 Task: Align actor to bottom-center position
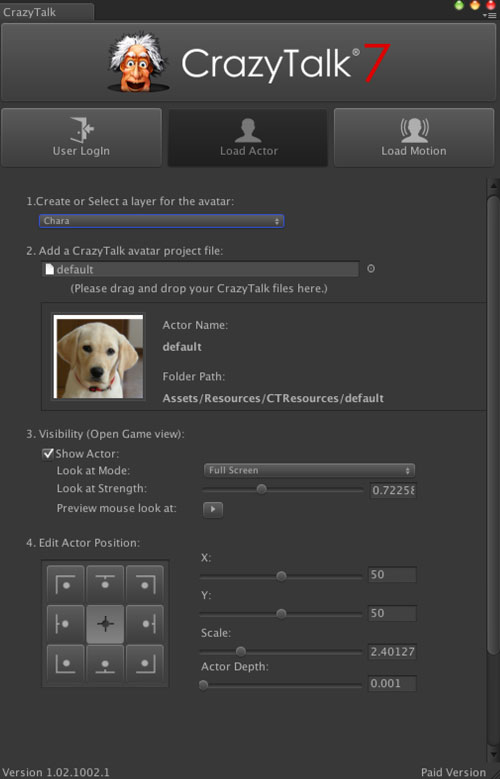(105, 663)
